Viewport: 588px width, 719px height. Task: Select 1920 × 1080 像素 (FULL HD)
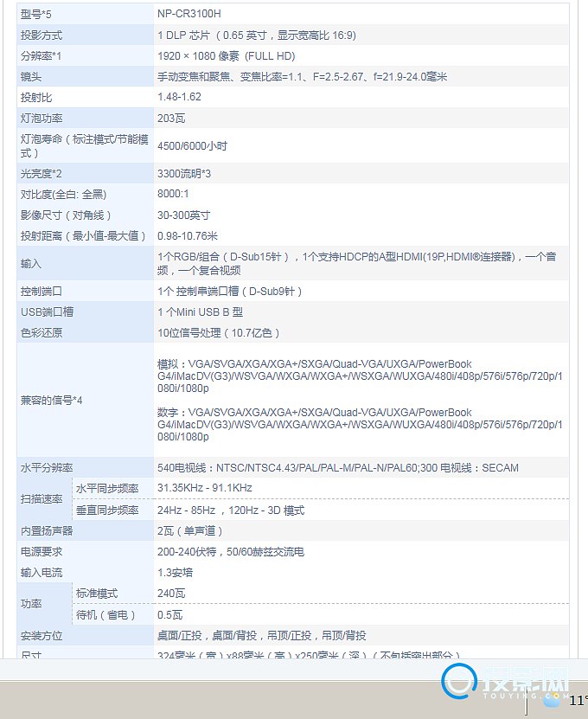227,56
